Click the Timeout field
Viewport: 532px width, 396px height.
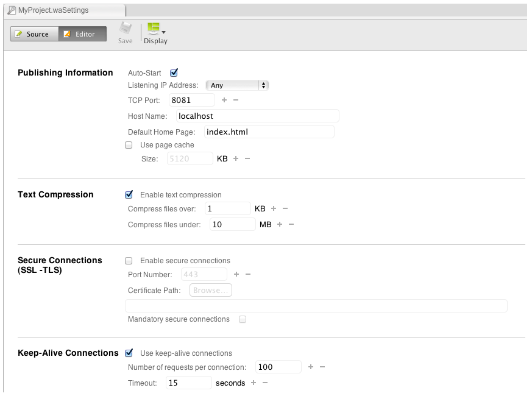coord(189,383)
